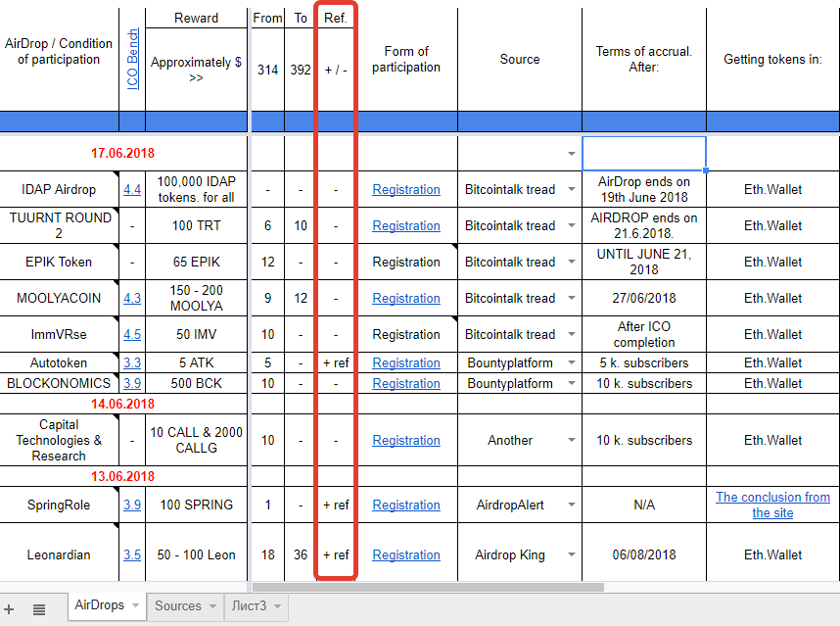The width and height of the screenshot is (840, 626).
Task: Open Source dropdown for Autotoken
Action: (572, 362)
